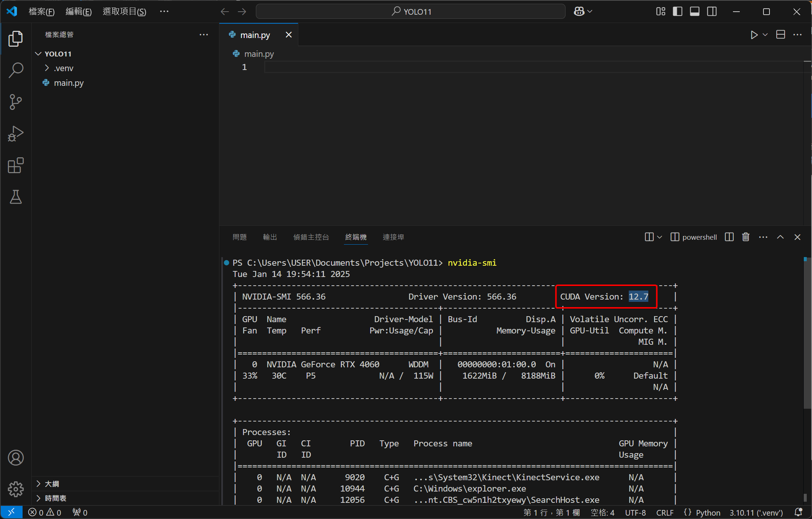This screenshot has height=519, width=812.
Task: Open the Search view in activity bar
Action: (x=16, y=70)
